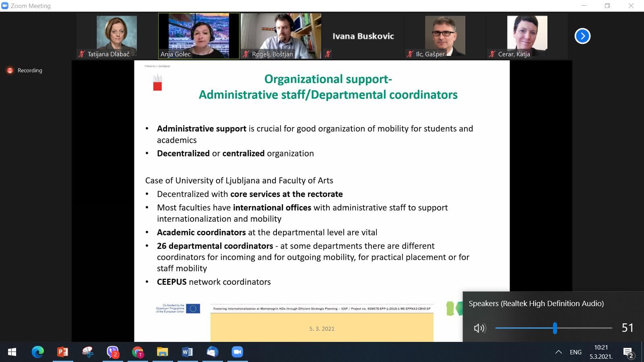644x362 pixels.
Task: Click muted microphone icon on Ivana Buskovic tile
Action: click(x=328, y=54)
